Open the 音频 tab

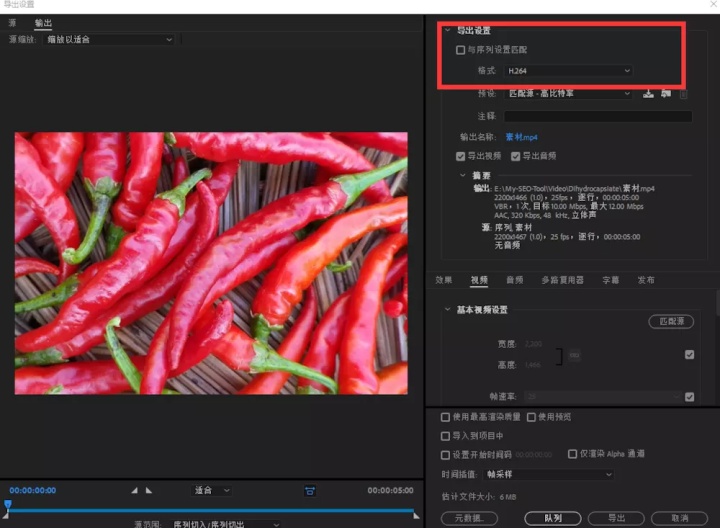pos(514,280)
